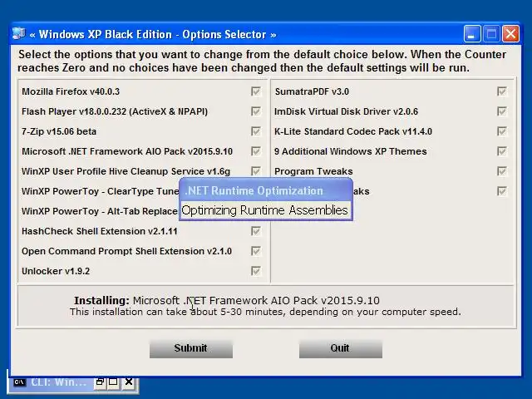Click the Mozilla Firefox v40.0.3 label
The width and height of the screenshot is (532, 399).
click(71, 91)
